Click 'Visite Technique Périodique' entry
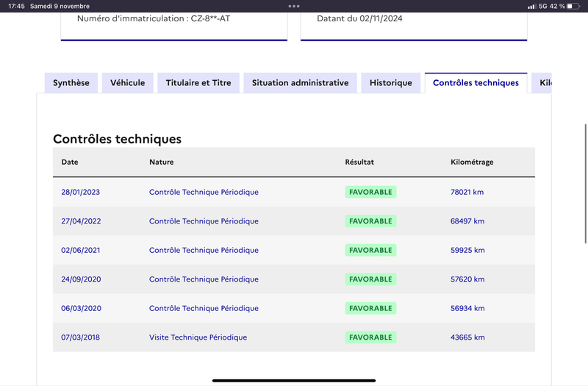 [x=198, y=337]
